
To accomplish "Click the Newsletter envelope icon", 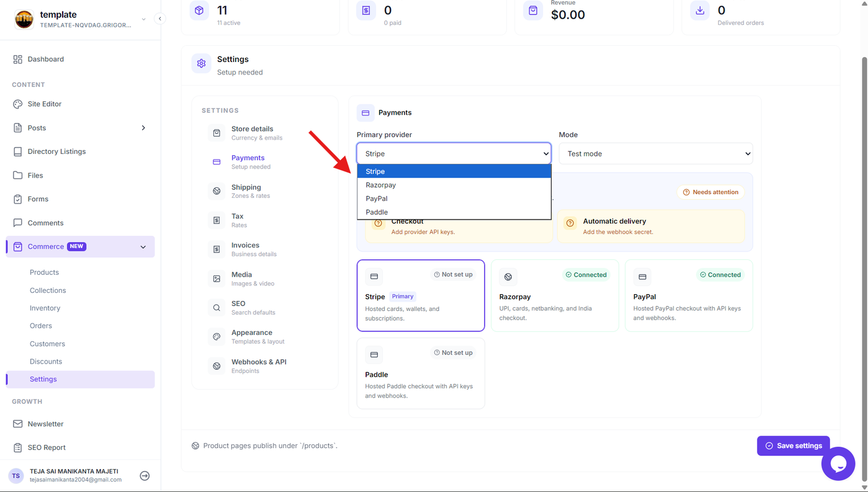I will click(x=17, y=424).
